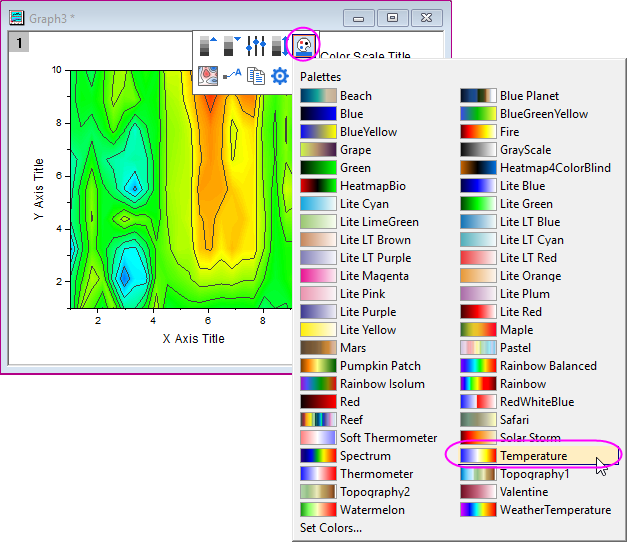Click the Beach palette color swatch

pyautogui.click(x=317, y=96)
